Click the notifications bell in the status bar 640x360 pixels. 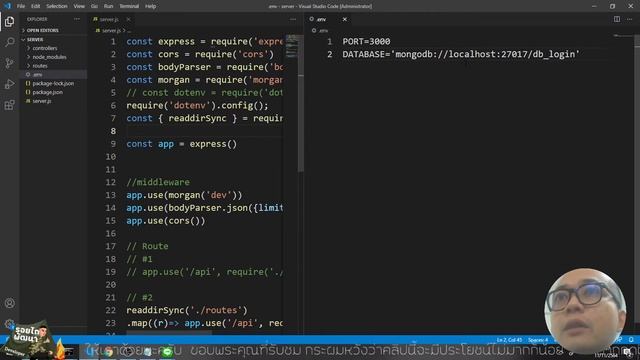pos(631,340)
